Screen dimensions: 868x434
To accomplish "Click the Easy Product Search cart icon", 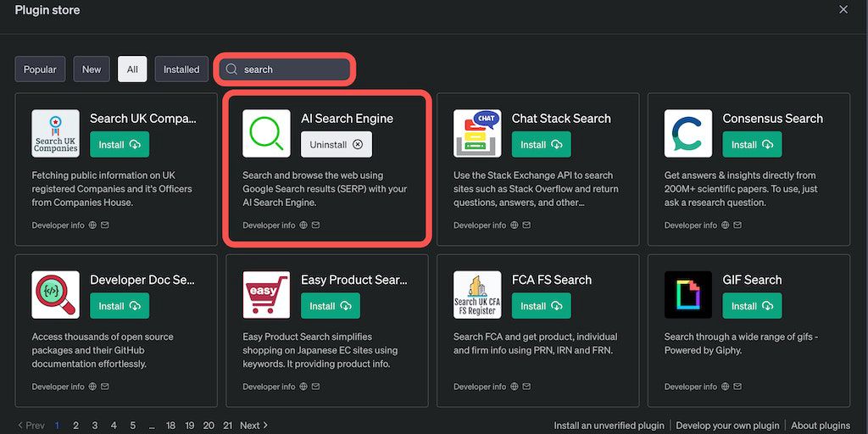I will pyautogui.click(x=266, y=294).
